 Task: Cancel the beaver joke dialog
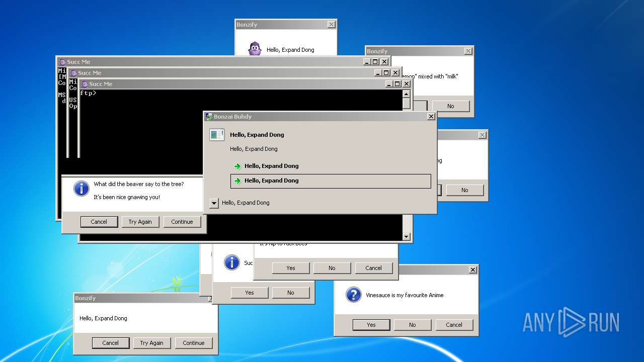pos(99,222)
